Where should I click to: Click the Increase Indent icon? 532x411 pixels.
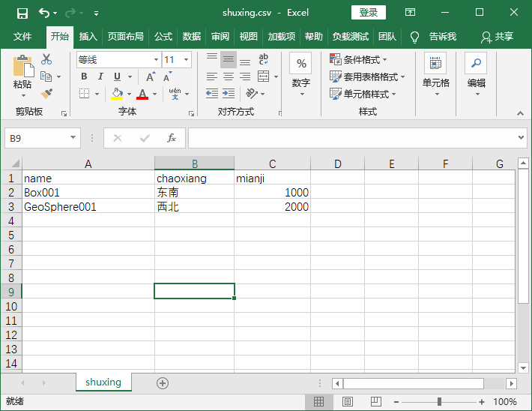(229, 94)
